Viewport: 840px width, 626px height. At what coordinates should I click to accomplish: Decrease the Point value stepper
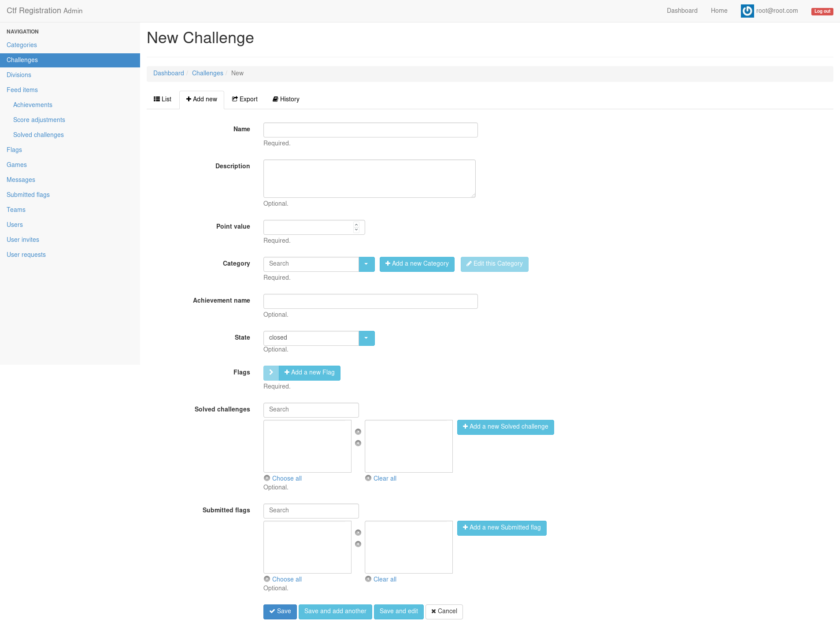356,230
